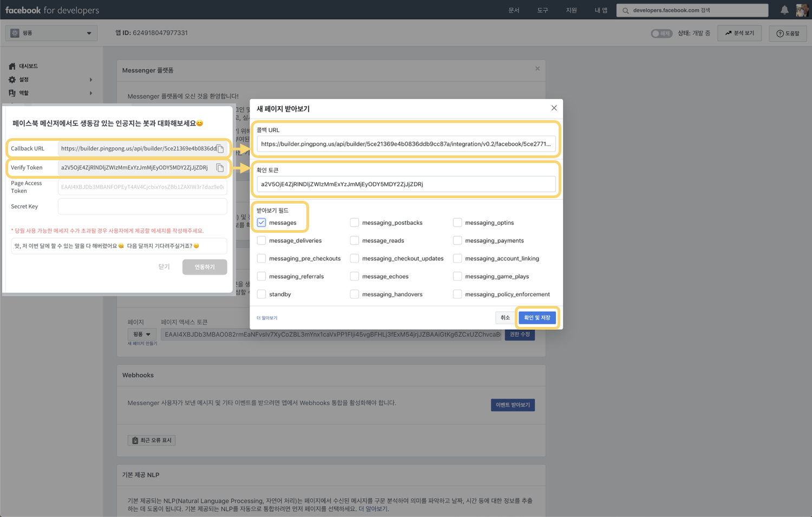Click the 이벤트 받아보기 button
812x517 pixels.
tap(513, 405)
